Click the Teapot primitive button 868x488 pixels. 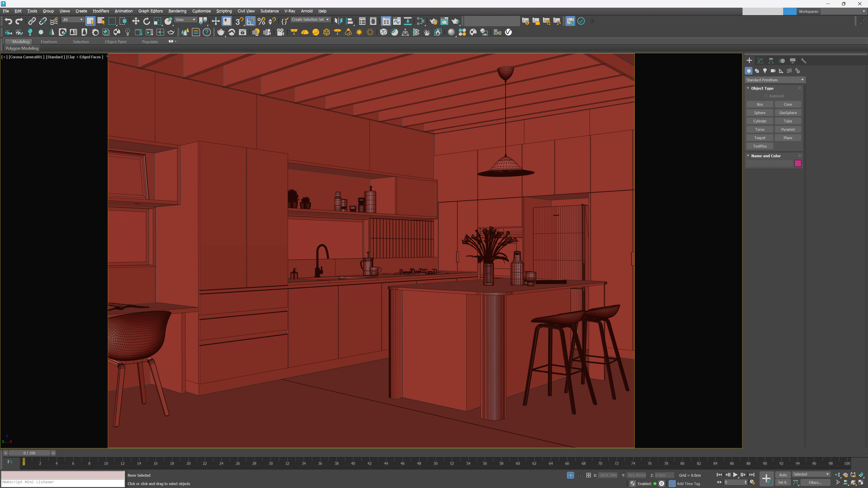pyautogui.click(x=759, y=138)
